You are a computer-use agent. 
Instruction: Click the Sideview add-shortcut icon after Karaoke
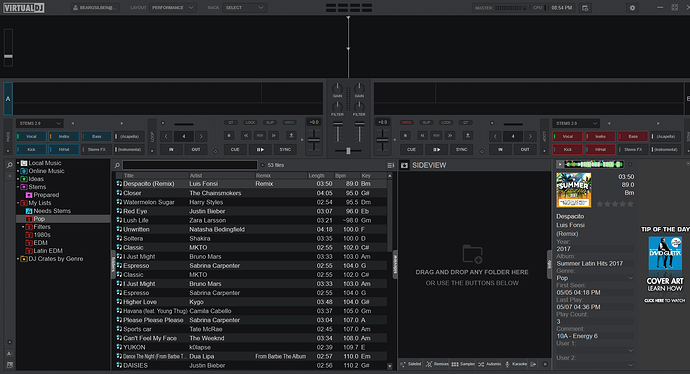coord(533,364)
